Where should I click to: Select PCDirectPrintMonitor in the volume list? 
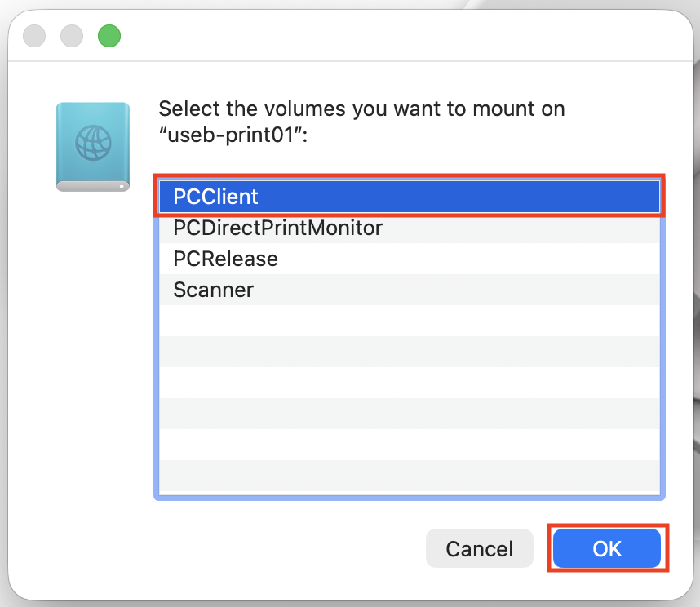278,228
